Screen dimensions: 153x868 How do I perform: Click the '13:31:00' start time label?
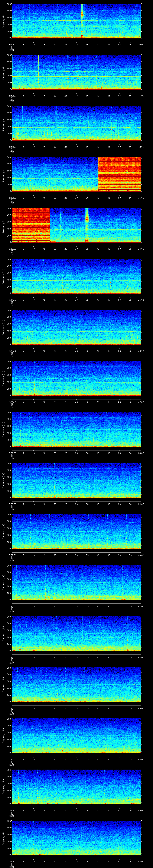[x=12, y=147]
